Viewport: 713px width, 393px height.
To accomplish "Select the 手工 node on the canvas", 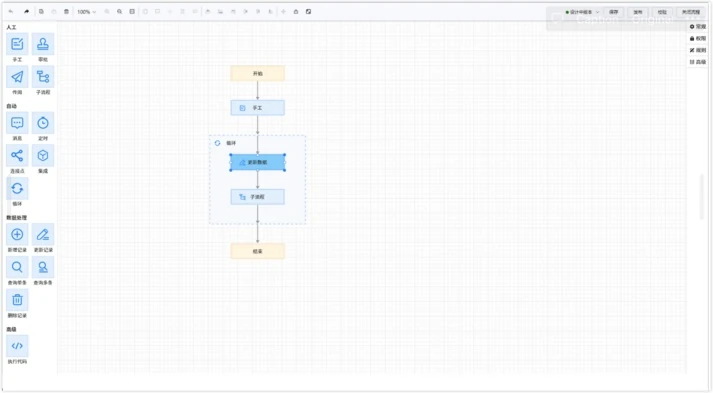I will [x=258, y=108].
